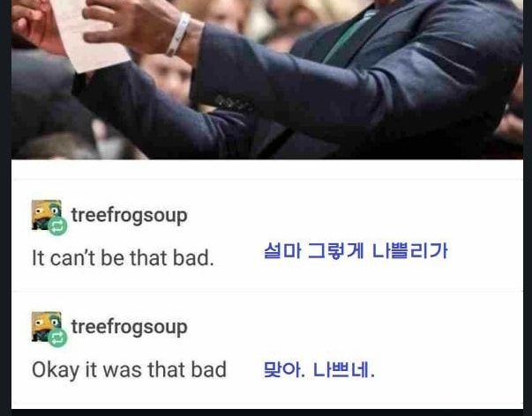Open the photo of the man in suit
The image size is (532, 416).
point(267,79)
